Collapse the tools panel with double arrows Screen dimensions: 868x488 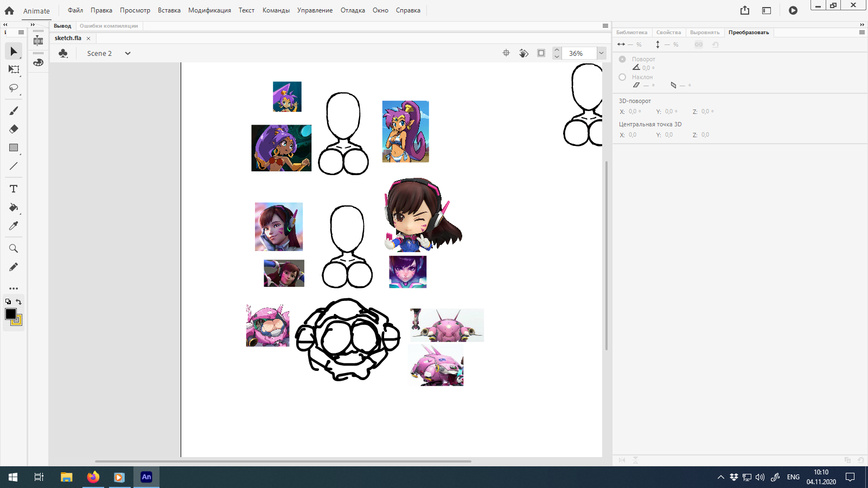click(x=5, y=24)
